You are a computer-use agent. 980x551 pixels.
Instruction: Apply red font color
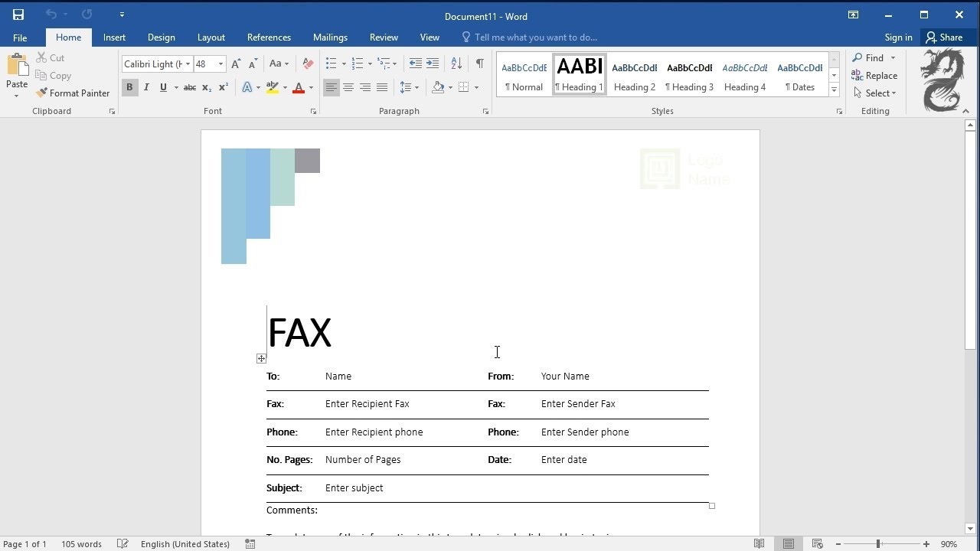[299, 87]
